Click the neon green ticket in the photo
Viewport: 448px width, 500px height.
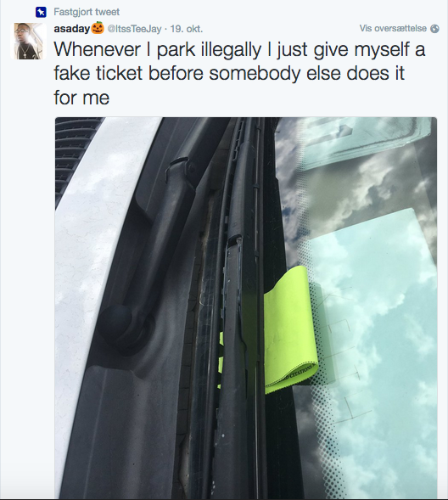pos(290,330)
